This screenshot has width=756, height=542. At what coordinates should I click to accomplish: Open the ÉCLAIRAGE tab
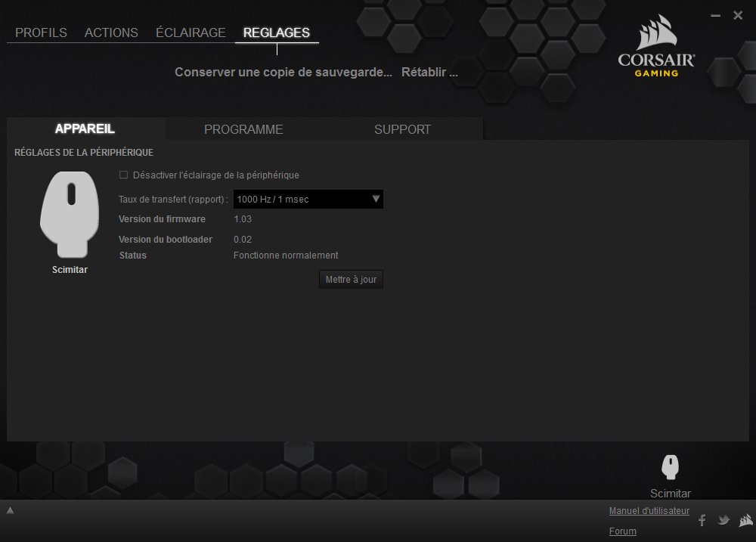191,33
